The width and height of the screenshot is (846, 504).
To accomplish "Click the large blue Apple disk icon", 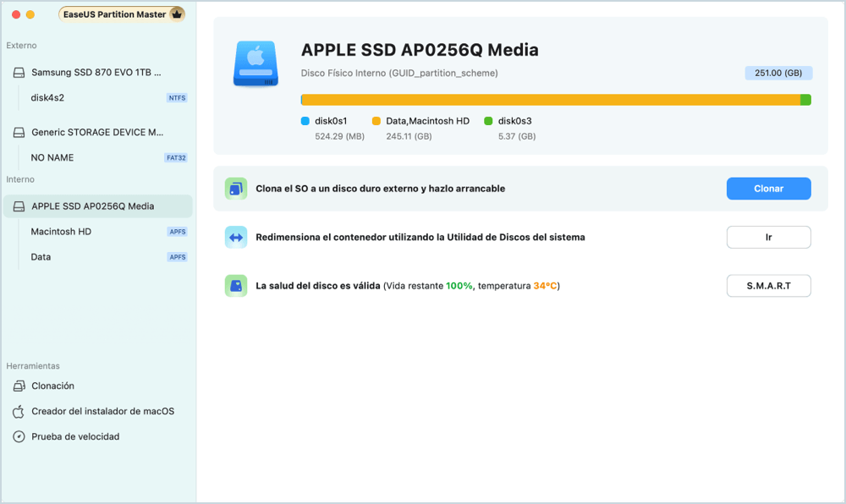I will tap(255, 63).
